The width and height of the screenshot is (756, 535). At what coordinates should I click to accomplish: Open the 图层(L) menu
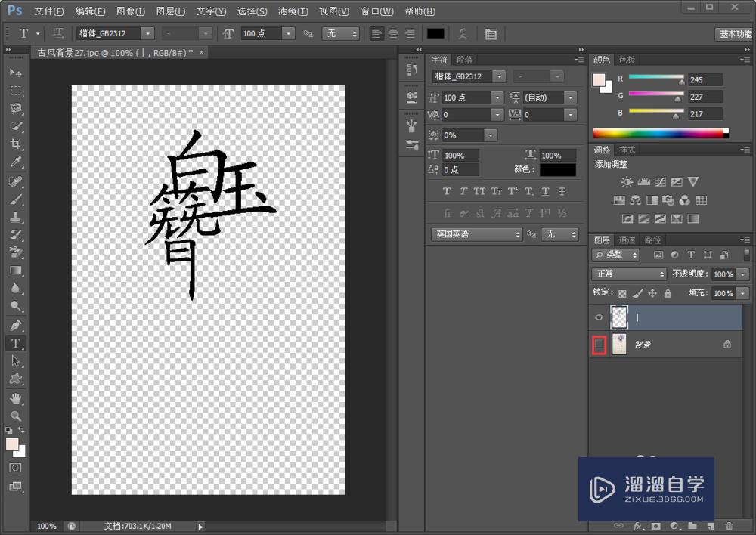[171, 11]
